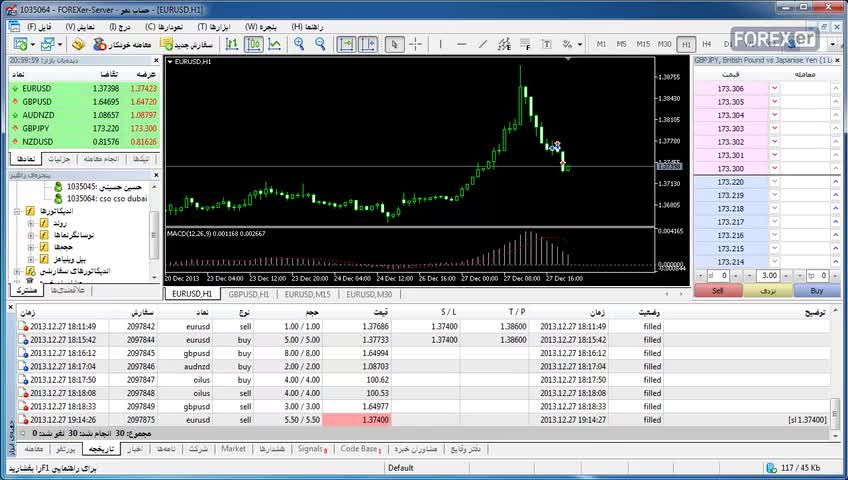This screenshot has width=848, height=480.
Task: Open dropdown arrow next to new chart icon
Action: 33,44
